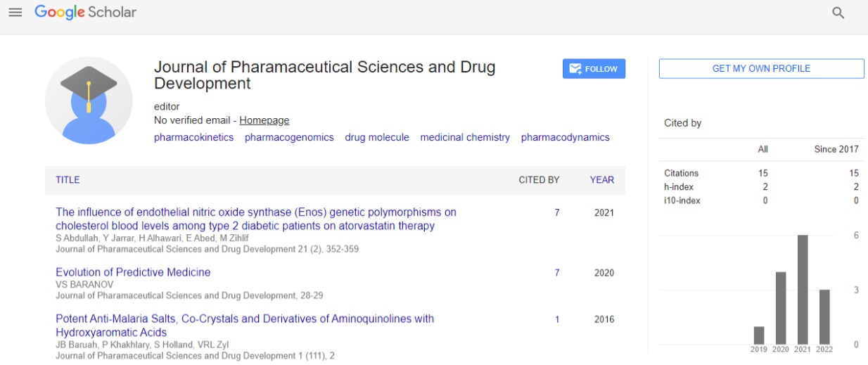
Task: Sort publications by Title column header
Action: 68,180
